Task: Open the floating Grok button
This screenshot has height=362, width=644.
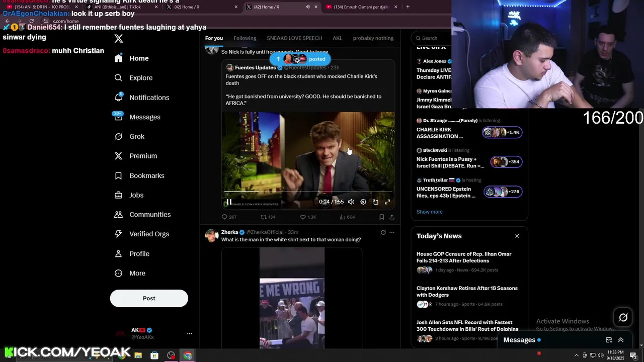Action: tap(623, 317)
